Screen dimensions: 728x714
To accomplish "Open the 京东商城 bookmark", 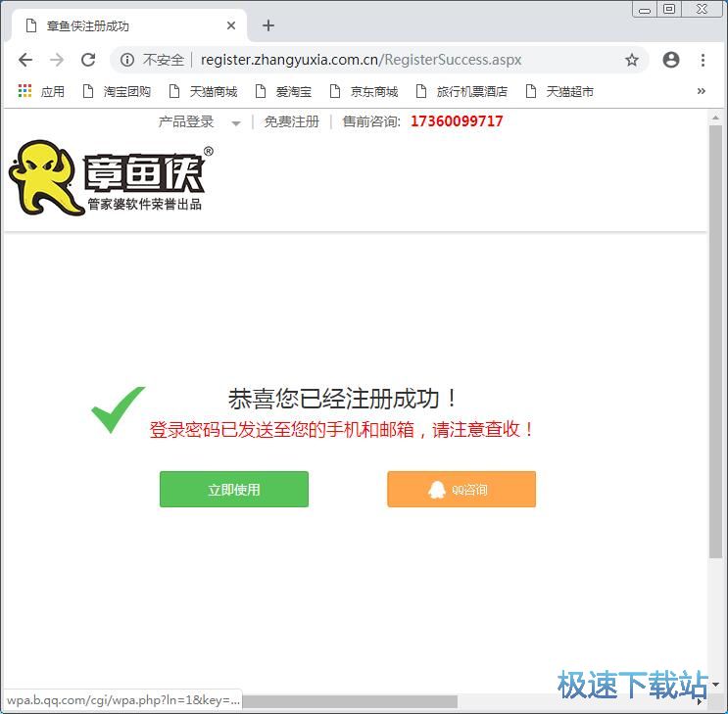I will (364, 91).
